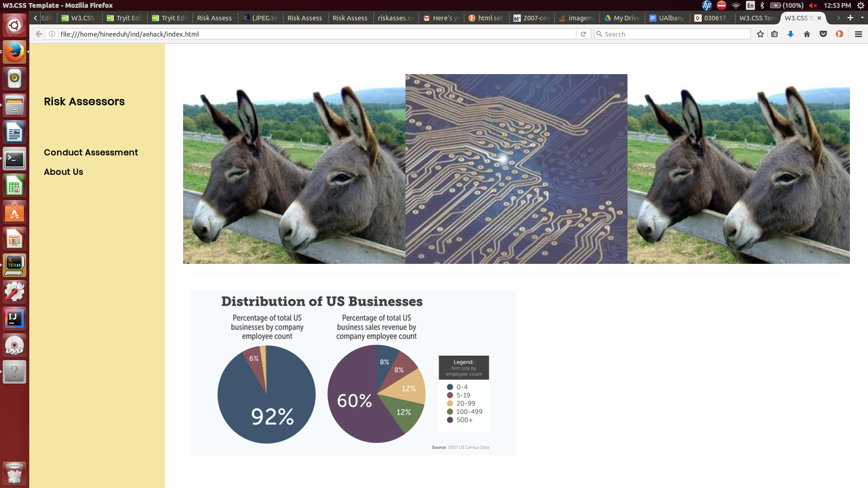Open Firefox hamburger menu
Image resolution: width=868 pixels, height=488 pixels.
pyautogui.click(x=859, y=34)
